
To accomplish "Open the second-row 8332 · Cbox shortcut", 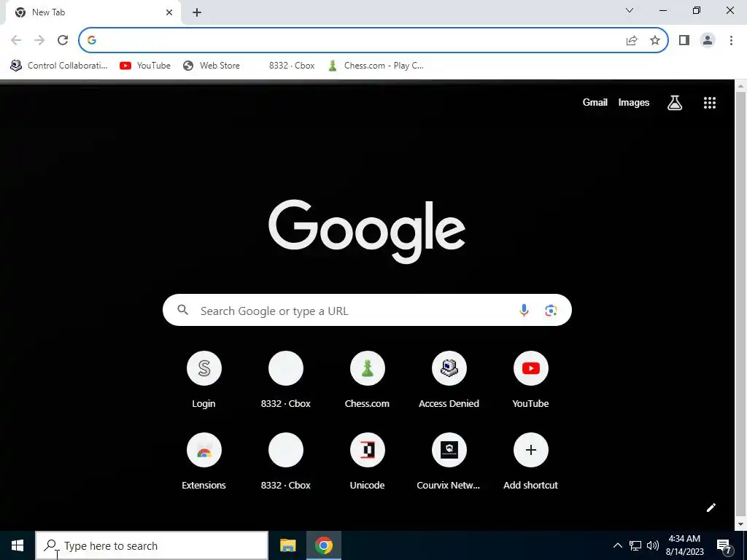I will click(x=286, y=462).
